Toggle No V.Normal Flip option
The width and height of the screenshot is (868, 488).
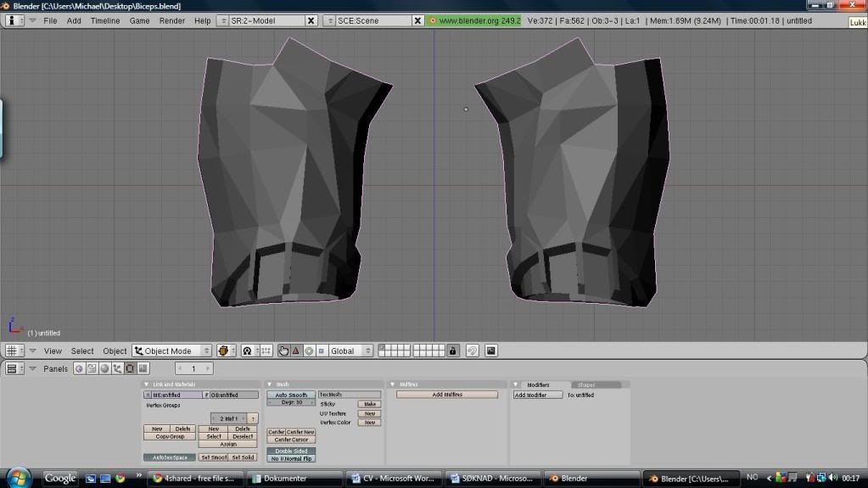(x=291, y=458)
